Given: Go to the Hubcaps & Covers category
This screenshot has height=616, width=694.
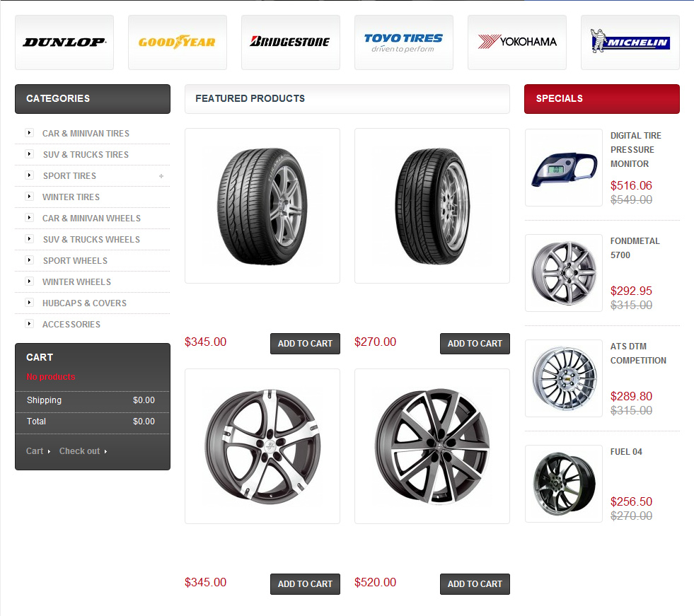Looking at the screenshot, I should tap(84, 303).
